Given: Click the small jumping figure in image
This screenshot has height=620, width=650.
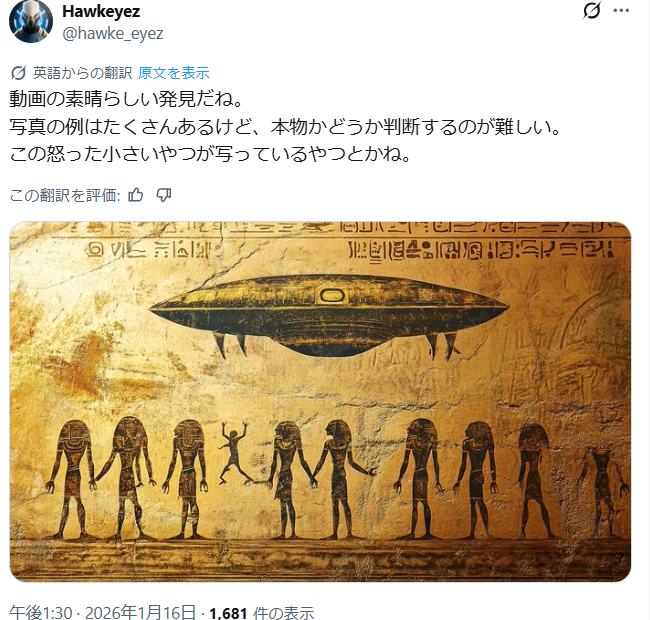Looking at the screenshot, I should (235, 453).
